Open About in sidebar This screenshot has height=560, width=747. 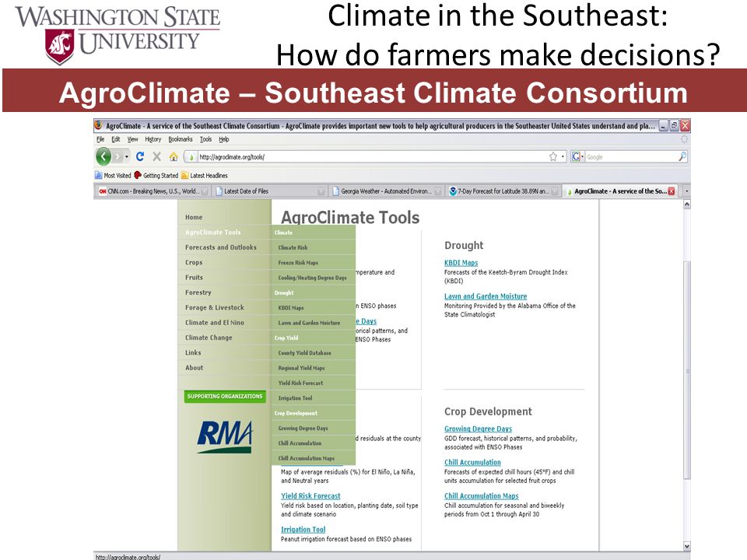[x=194, y=368]
